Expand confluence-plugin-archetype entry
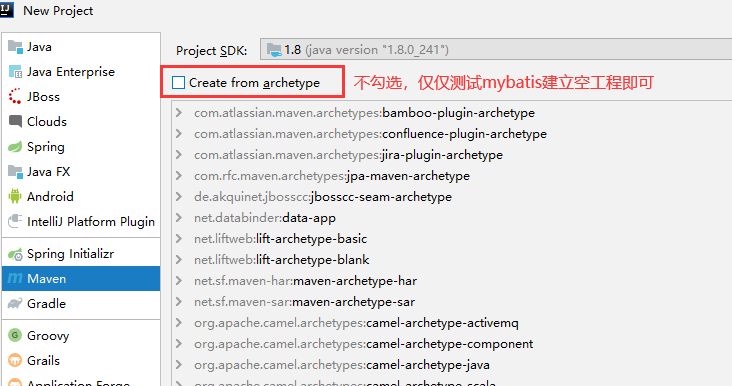Screen dimensions: 732x386 pos(179,133)
